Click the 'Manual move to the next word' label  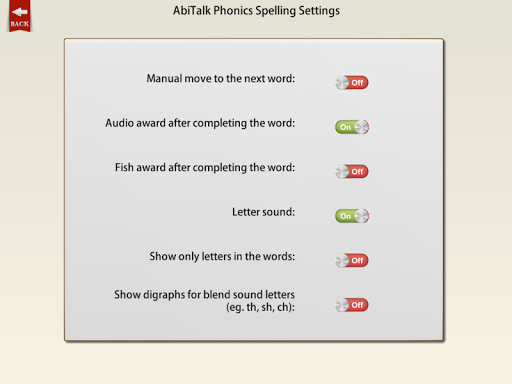point(221,79)
